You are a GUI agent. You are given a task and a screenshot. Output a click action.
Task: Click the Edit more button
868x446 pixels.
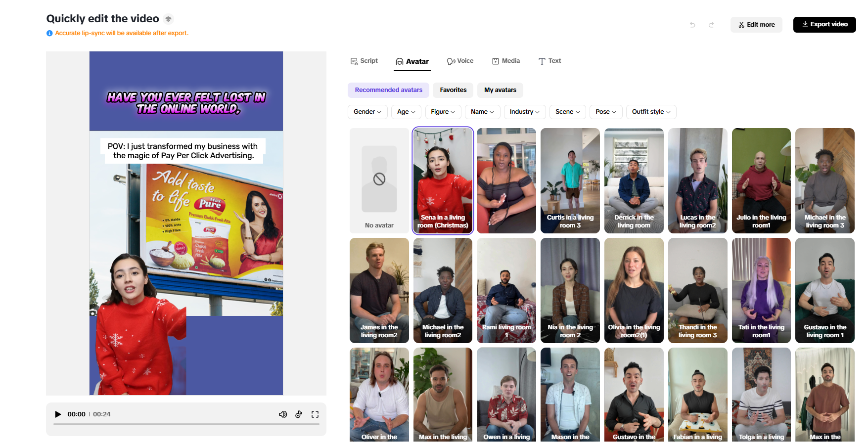756,25
